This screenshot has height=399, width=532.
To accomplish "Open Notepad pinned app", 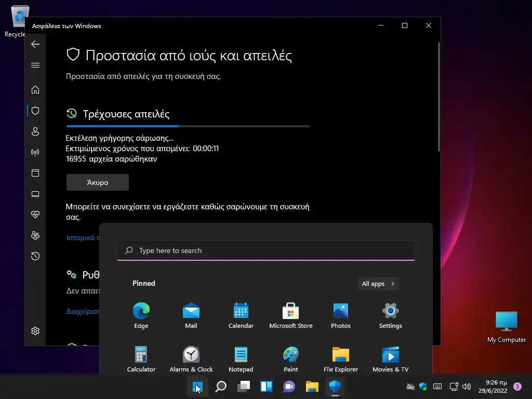I will [241, 360].
